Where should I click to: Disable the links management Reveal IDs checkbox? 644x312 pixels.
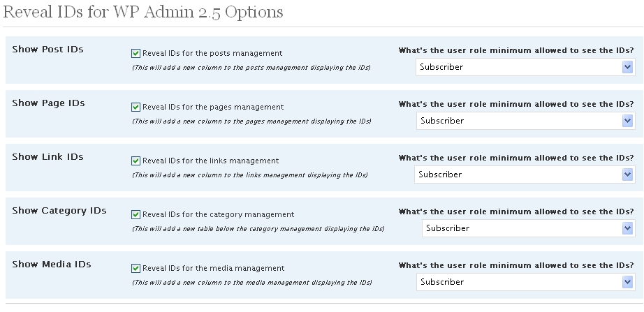click(x=136, y=161)
